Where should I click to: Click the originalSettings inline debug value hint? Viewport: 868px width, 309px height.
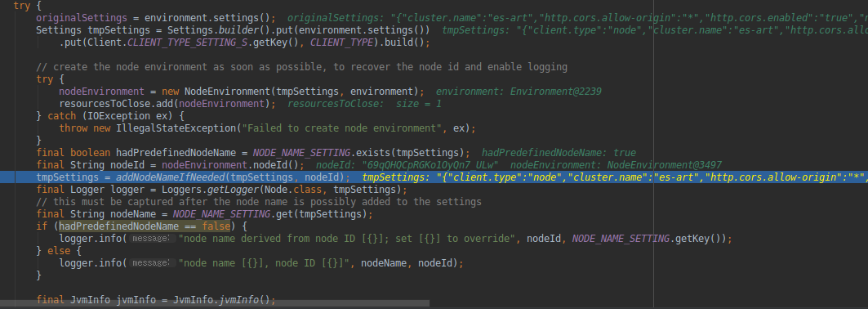577,18
